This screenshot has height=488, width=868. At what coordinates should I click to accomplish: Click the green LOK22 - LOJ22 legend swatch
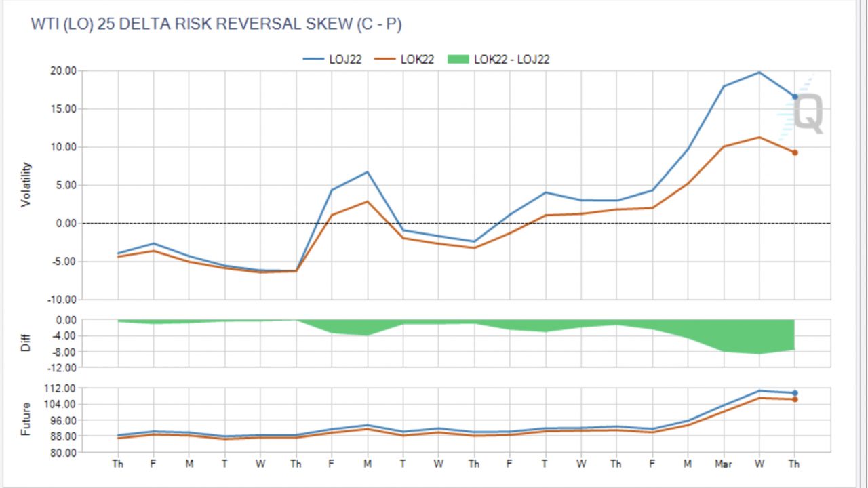tap(458, 60)
